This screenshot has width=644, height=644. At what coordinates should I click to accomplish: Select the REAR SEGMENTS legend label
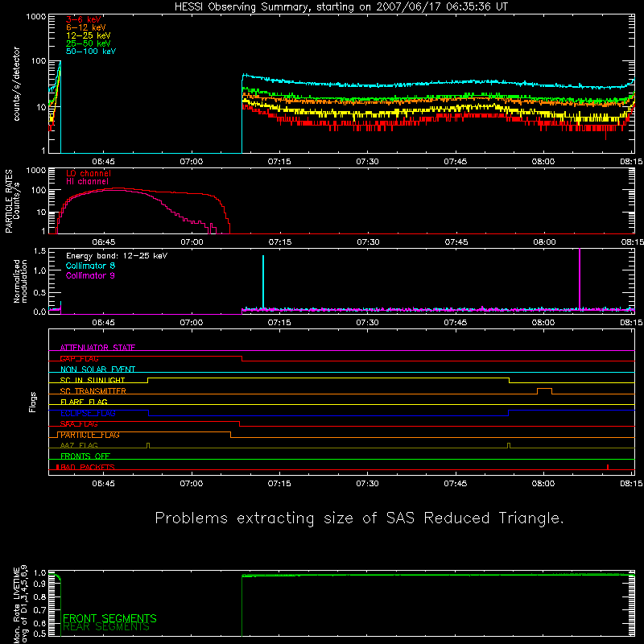(x=106, y=627)
